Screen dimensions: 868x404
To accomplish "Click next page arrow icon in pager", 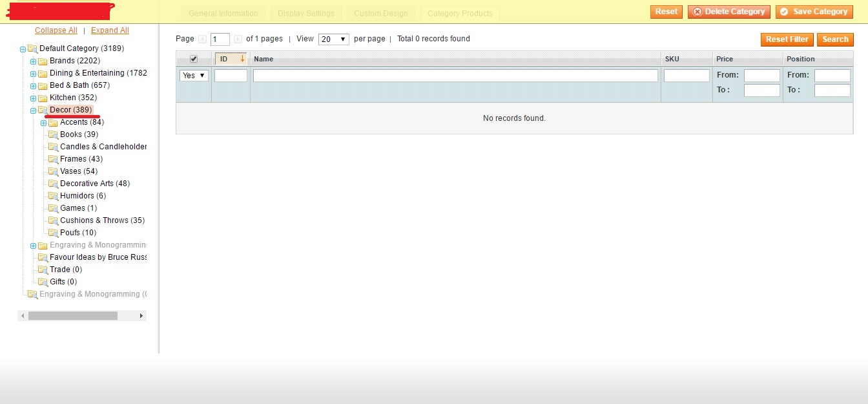I will pyautogui.click(x=238, y=39).
